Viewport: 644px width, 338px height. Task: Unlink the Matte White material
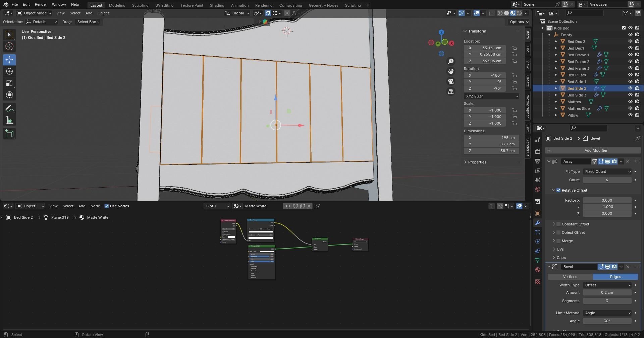(x=309, y=206)
